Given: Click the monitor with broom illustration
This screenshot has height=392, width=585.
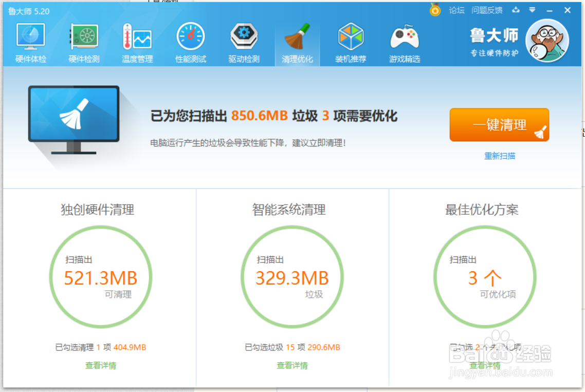Looking at the screenshot, I should click(74, 120).
